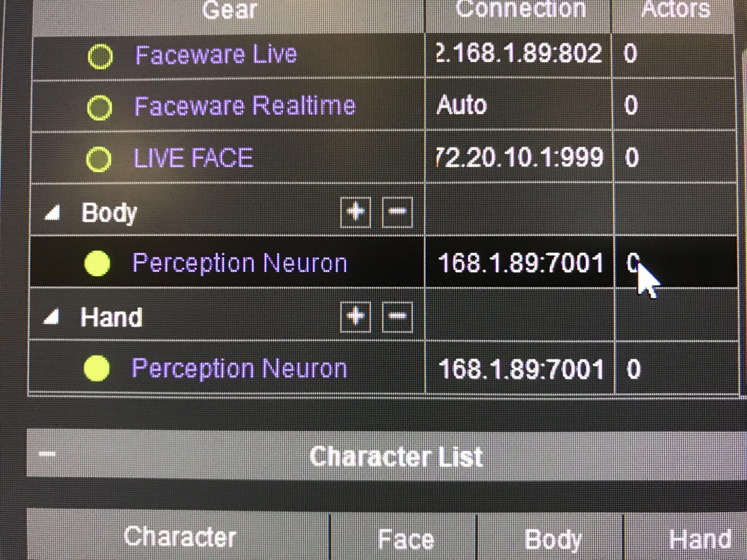Add a gear with Body plus button
This screenshot has height=560, width=747.
point(356,212)
